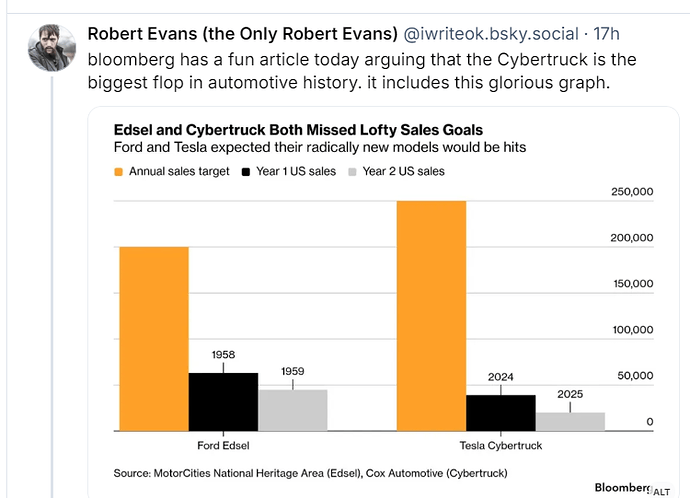The image size is (690, 498).
Task: Select the Cybertruck orange target bar
Action: pyautogui.click(x=431, y=316)
